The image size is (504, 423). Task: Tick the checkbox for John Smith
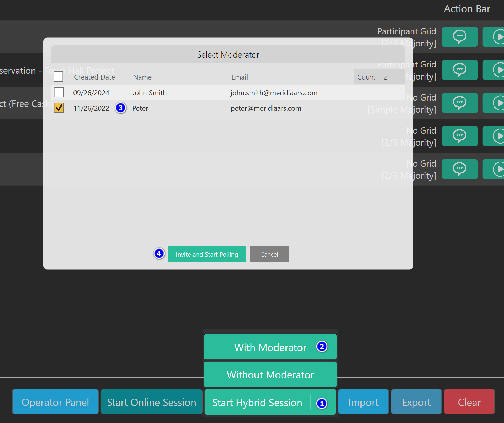[x=59, y=92]
